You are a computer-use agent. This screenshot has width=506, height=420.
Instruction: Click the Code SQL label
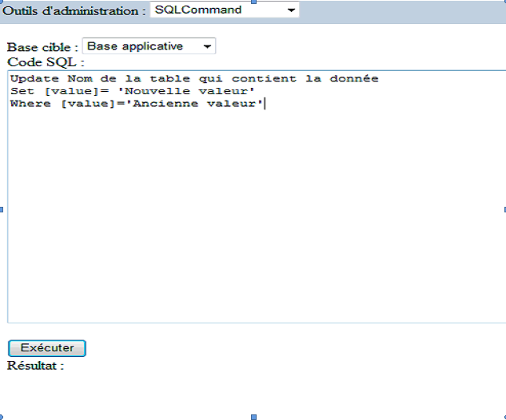coord(46,61)
